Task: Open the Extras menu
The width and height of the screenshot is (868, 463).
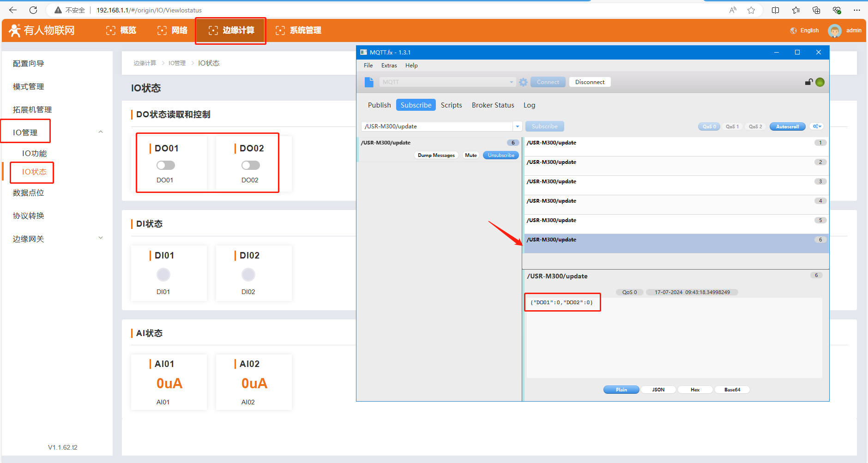Action: point(389,66)
